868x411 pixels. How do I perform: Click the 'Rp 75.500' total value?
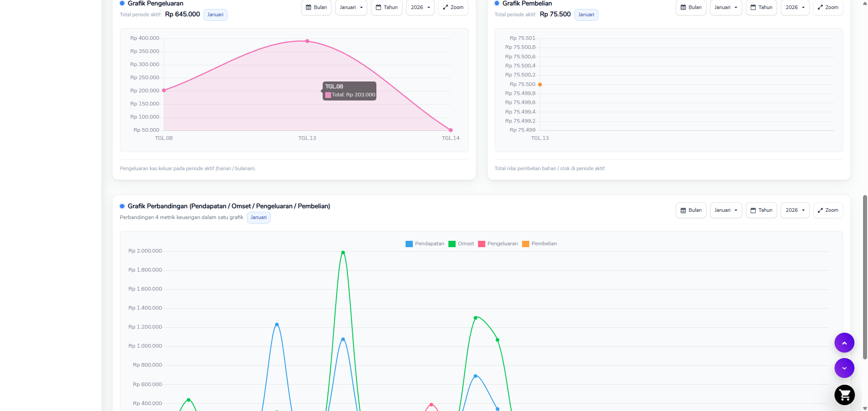click(555, 14)
